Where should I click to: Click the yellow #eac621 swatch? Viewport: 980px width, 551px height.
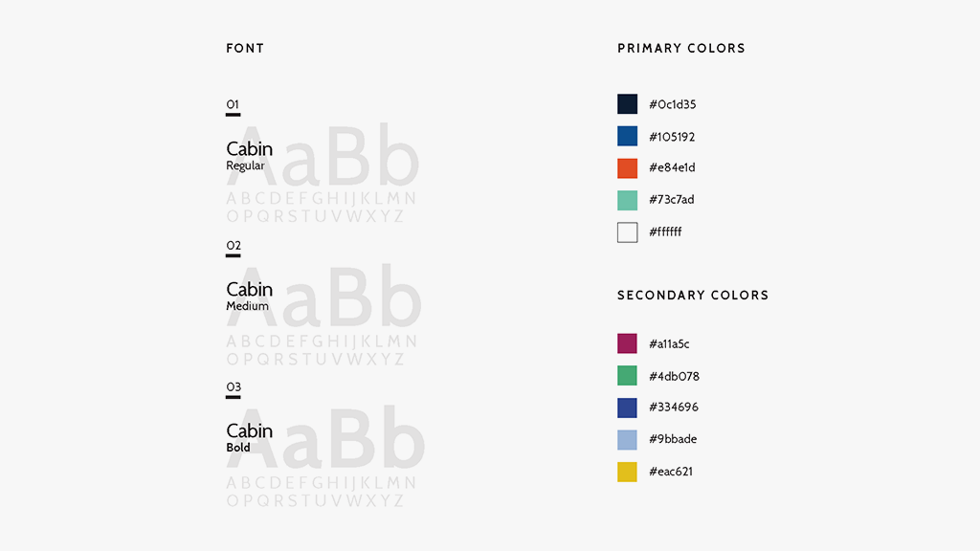click(x=627, y=472)
